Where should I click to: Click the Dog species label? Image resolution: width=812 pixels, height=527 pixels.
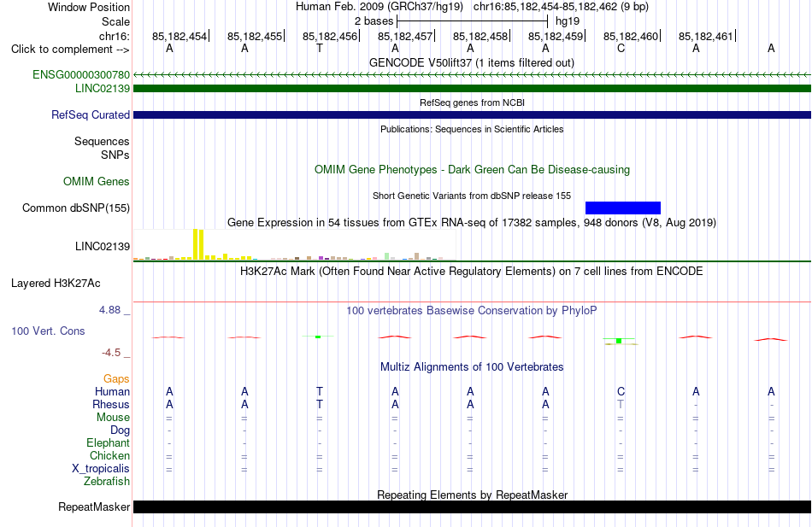pyautogui.click(x=120, y=430)
